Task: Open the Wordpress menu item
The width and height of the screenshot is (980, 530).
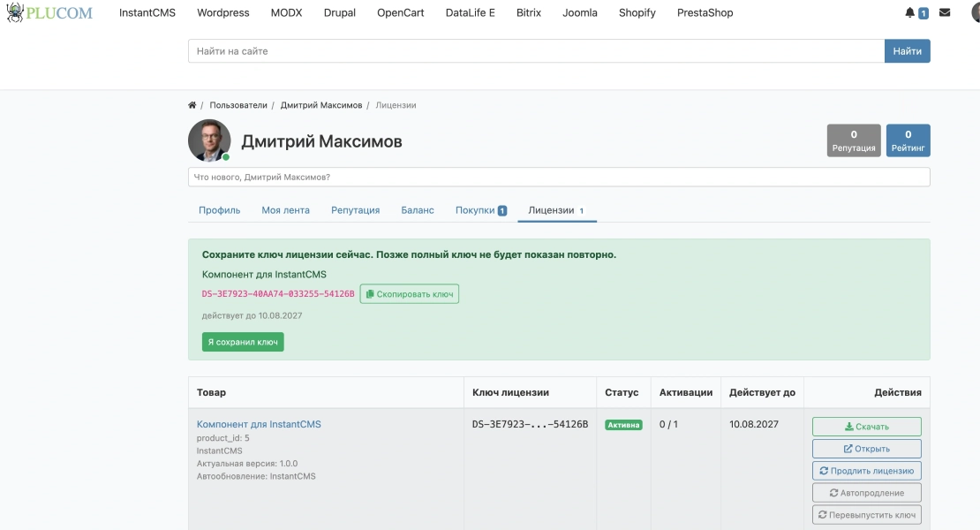Action: tap(223, 12)
